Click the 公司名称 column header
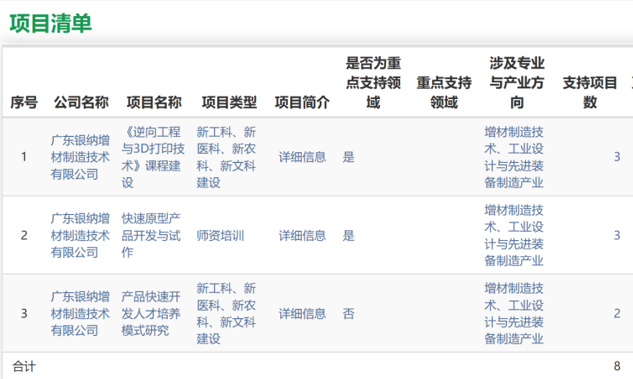Viewport: 633px width, 379px height. [81, 102]
